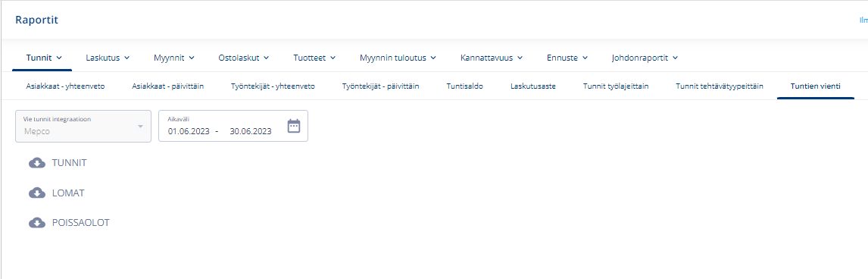The height and width of the screenshot is (279, 868).
Task: Expand the Tuotteet menu
Action: 314,58
